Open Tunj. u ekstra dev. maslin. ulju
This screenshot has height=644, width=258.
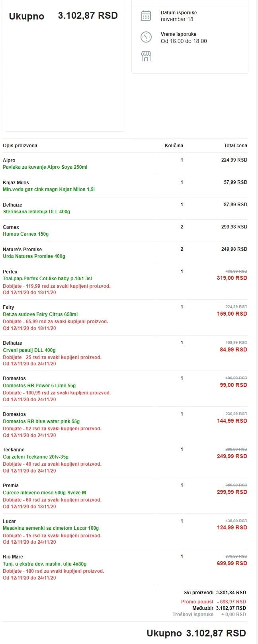pyautogui.click(x=45, y=564)
